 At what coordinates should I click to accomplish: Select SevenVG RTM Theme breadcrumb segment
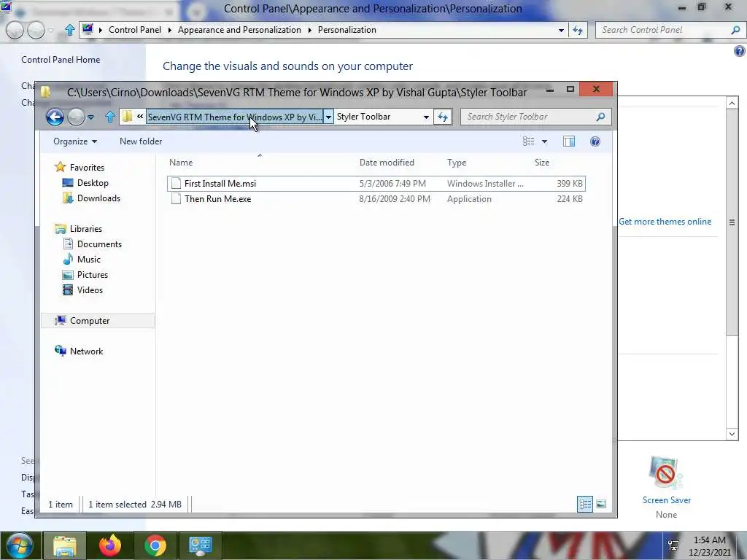[234, 117]
